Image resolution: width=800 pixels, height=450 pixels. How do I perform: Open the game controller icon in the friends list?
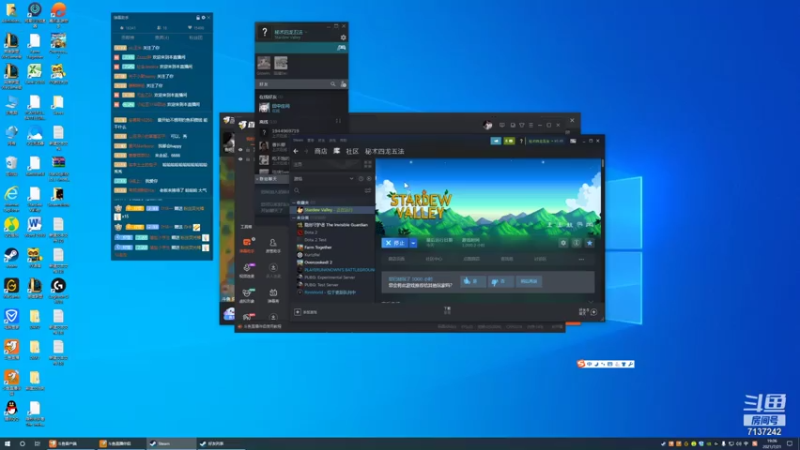coord(341,48)
